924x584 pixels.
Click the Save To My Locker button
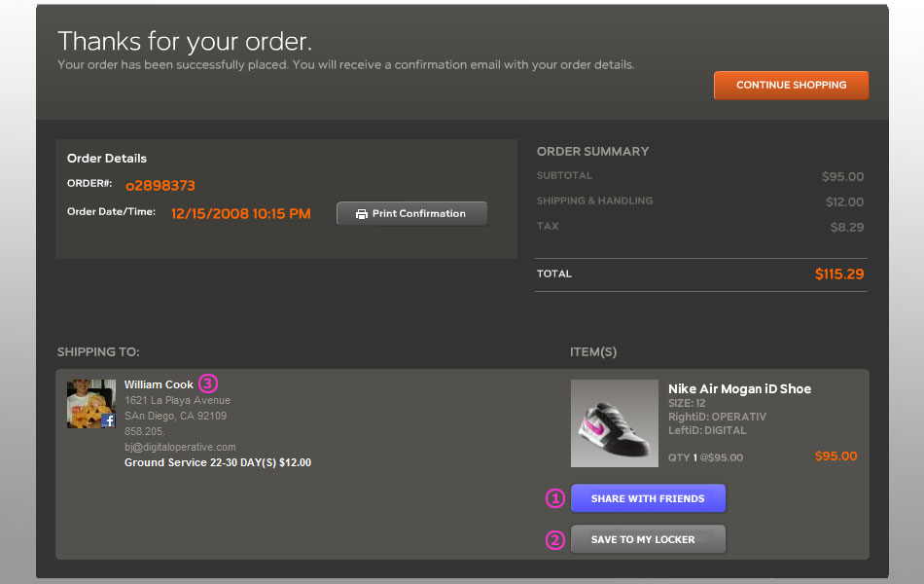[648, 539]
